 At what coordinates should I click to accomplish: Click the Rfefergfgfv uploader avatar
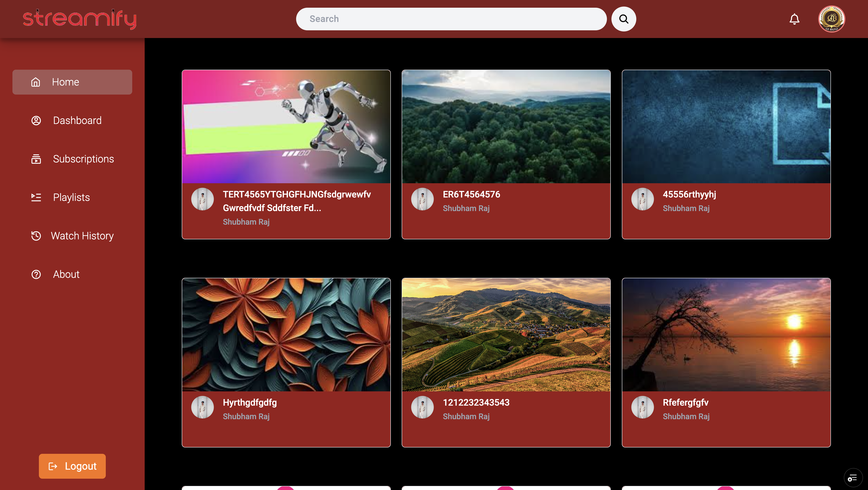click(x=642, y=407)
